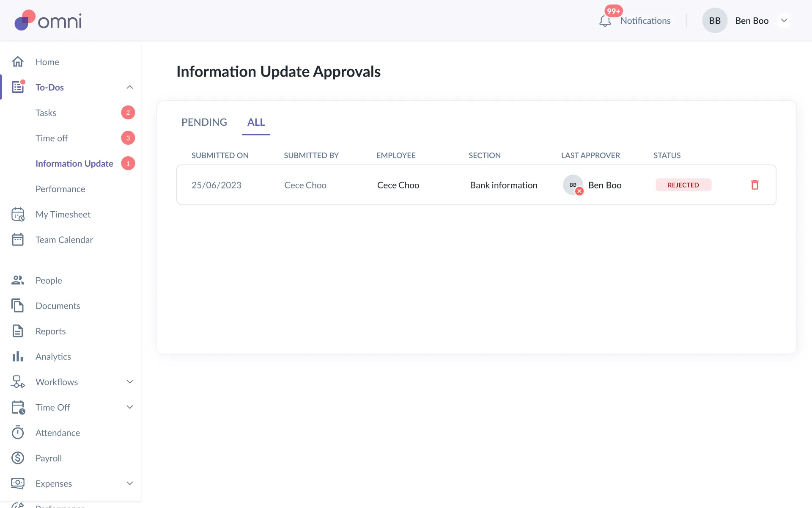Collapse the To-Dos section chevron

130,87
